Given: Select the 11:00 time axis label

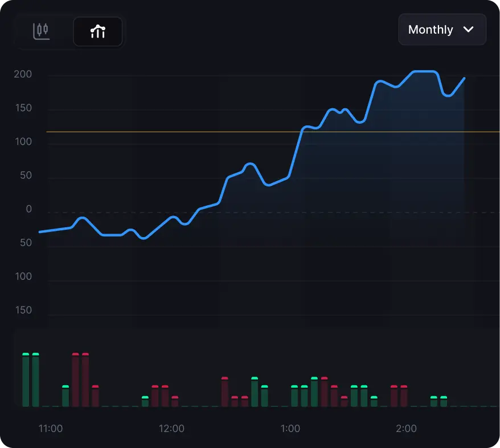Looking at the screenshot, I should 51,429.
